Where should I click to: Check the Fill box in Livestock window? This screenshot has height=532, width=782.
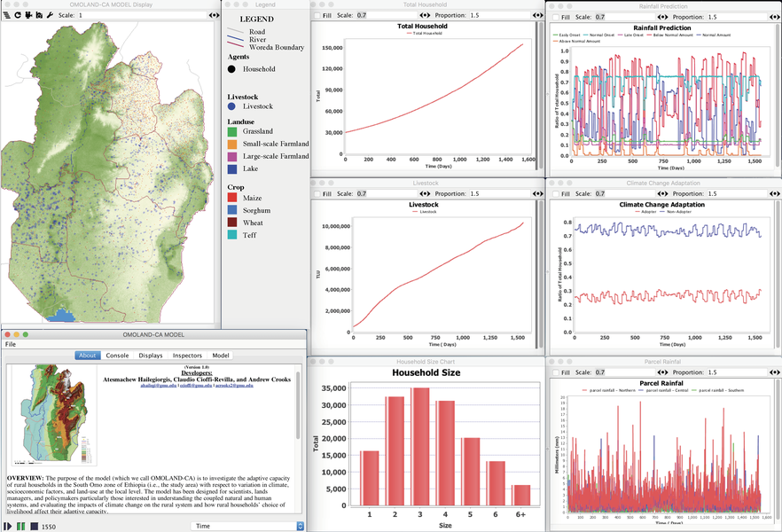(x=317, y=193)
